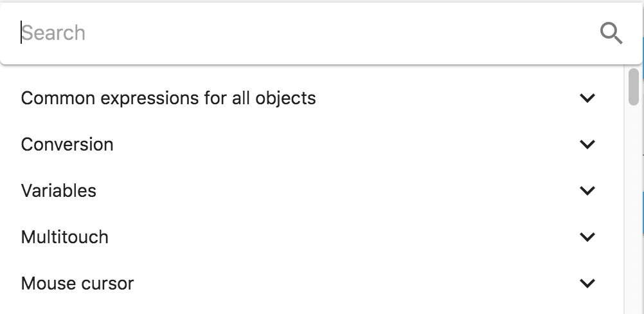Click the Multitouch category label
644x314 pixels.
pos(65,237)
